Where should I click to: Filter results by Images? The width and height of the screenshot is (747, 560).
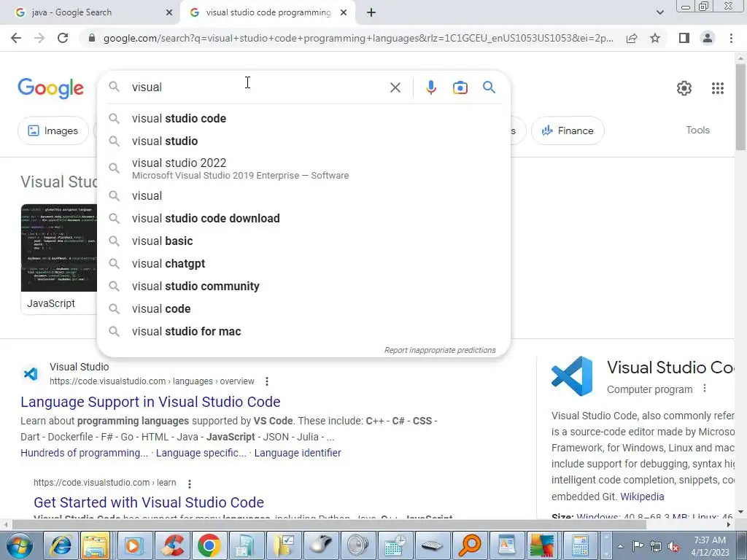(53, 131)
